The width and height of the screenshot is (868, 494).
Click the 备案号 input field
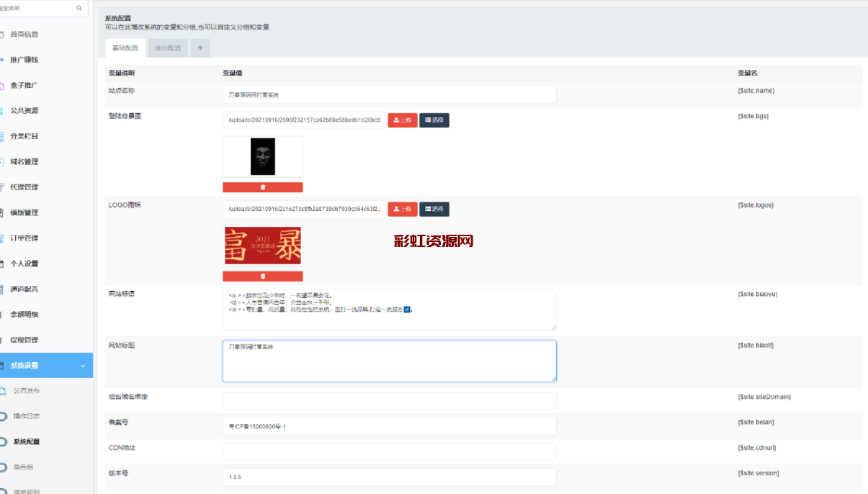[x=389, y=426]
